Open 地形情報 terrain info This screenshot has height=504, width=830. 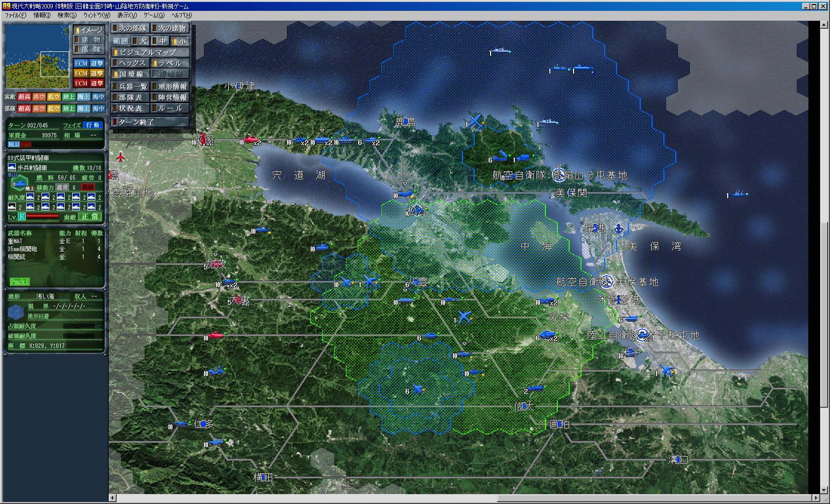coord(170,86)
